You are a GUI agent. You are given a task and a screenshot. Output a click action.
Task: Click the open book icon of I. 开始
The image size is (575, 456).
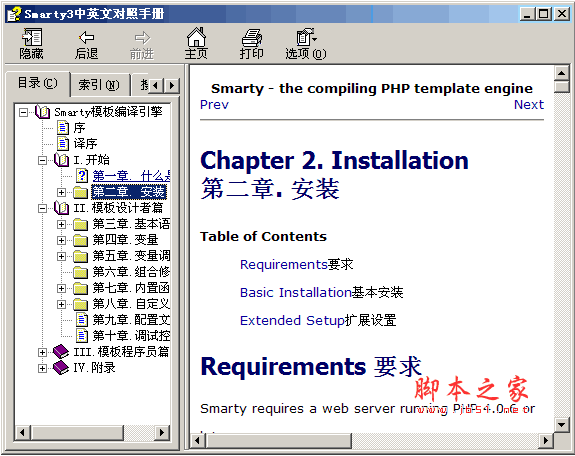[x=61, y=160]
